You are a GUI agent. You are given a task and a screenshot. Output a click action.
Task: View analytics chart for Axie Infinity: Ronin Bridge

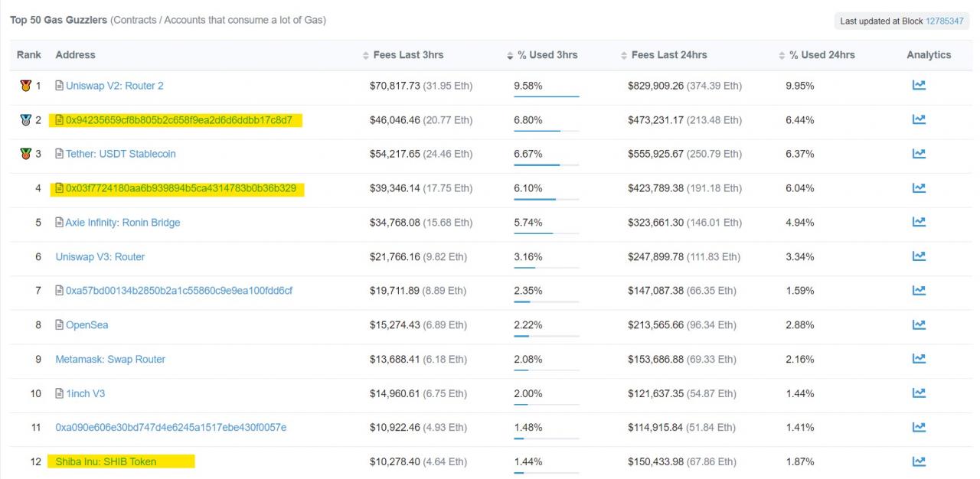[919, 223]
